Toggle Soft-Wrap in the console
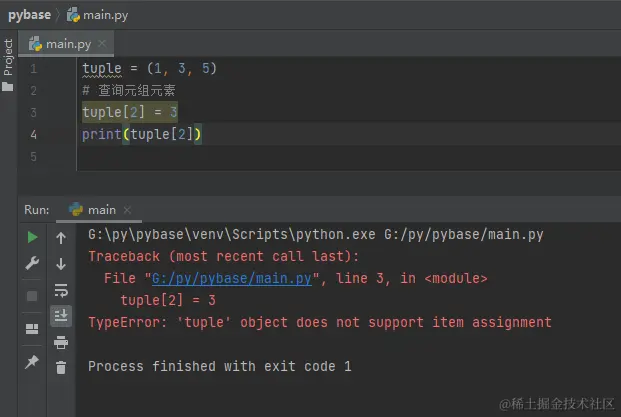 click(61, 290)
